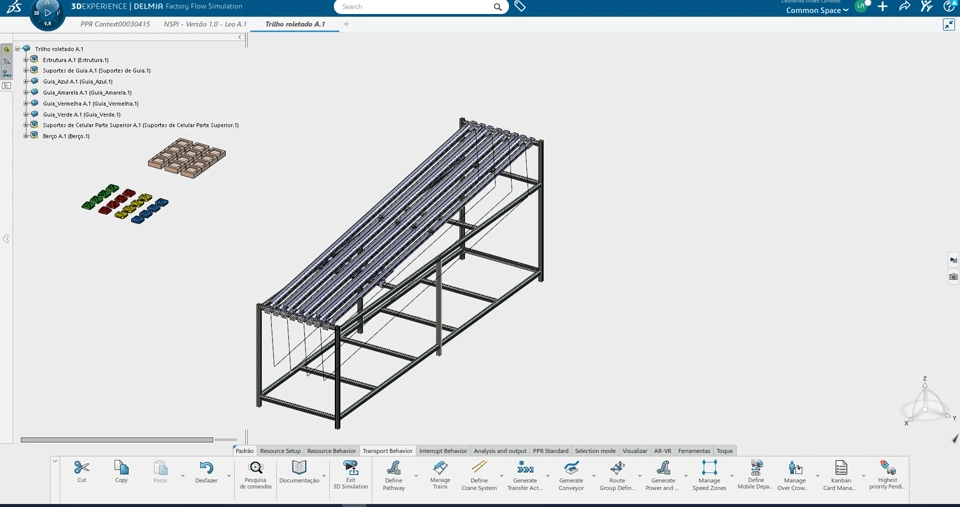Screen dimensions: 960x507
Task: Open the Manage Trains command
Action: [x=440, y=469]
